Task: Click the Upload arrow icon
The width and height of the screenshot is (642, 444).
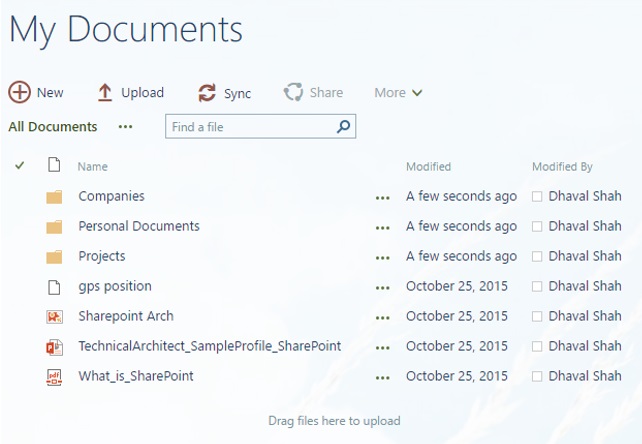Action: pyautogui.click(x=105, y=92)
